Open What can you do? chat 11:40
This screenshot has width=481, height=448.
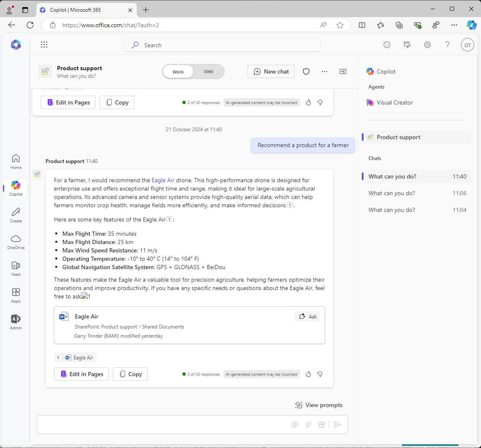pyautogui.click(x=416, y=176)
